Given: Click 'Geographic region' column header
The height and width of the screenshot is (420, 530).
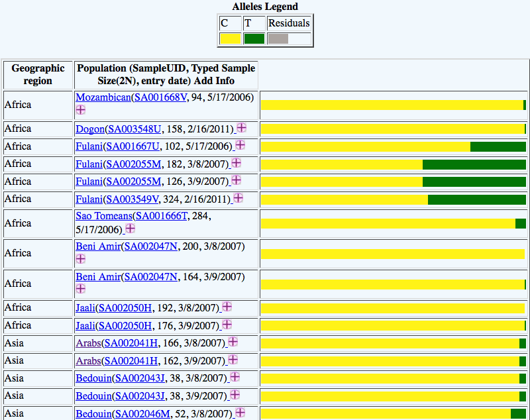Looking at the screenshot, I should tap(38, 75).
